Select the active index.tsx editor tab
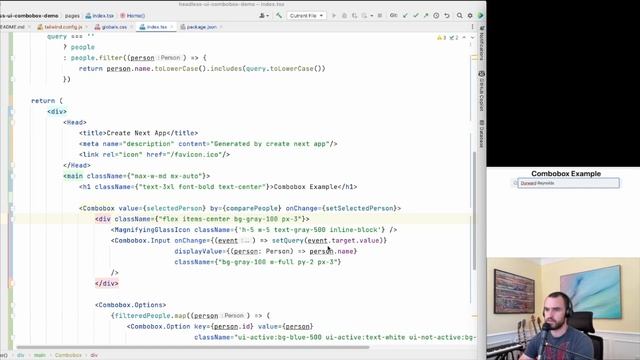Image resolution: width=640 pixels, height=360 pixels. click(155, 27)
